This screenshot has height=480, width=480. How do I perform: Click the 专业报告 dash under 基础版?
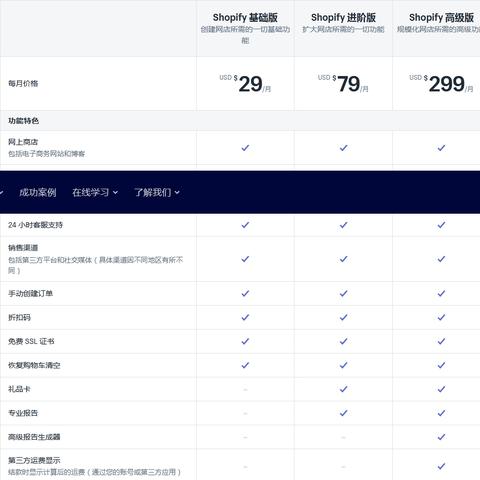pyautogui.click(x=245, y=413)
